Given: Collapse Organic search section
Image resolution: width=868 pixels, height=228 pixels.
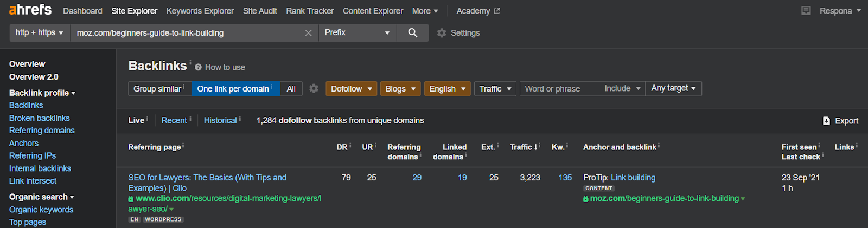Looking at the screenshot, I should click(x=41, y=197).
